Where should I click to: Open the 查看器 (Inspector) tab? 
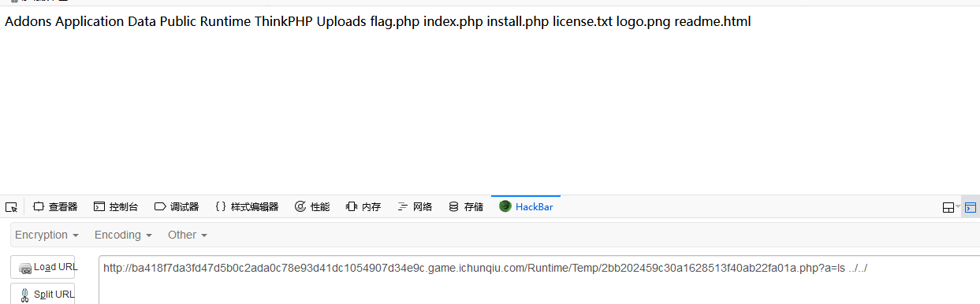[x=55, y=207]
